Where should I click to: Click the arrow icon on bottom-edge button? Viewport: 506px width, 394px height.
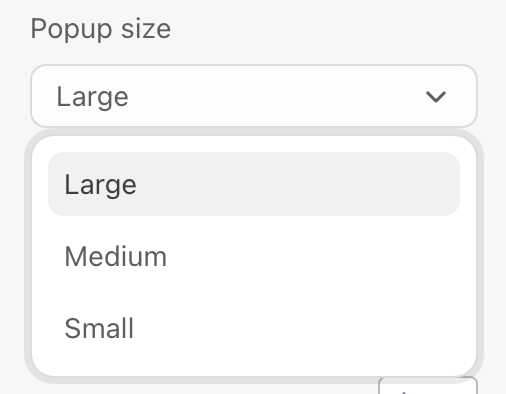(x=404, y=392)
